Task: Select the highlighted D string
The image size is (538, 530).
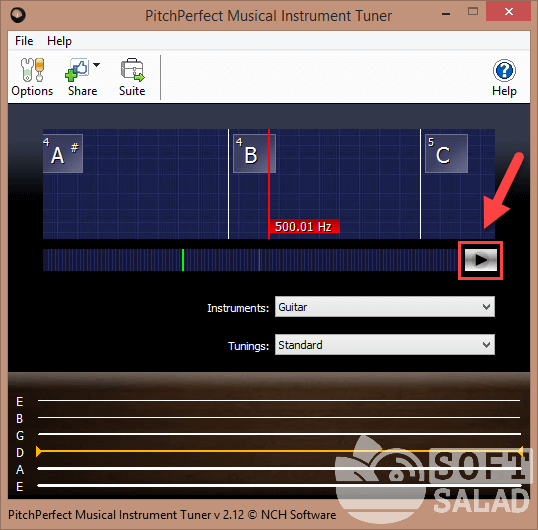Action: [x=279, y=451]
